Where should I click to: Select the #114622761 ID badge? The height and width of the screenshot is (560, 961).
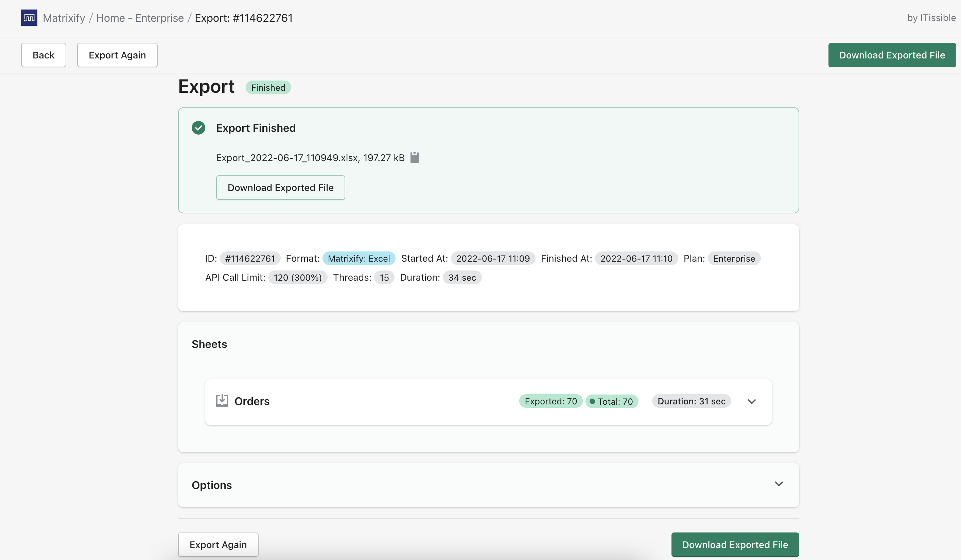(250, 258)
